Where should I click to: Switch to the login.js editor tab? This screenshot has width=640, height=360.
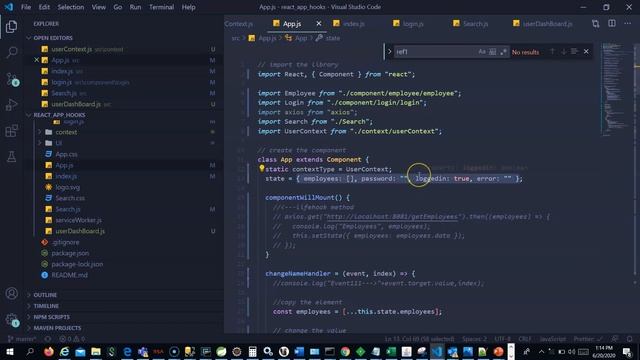[x=413, y=24]
